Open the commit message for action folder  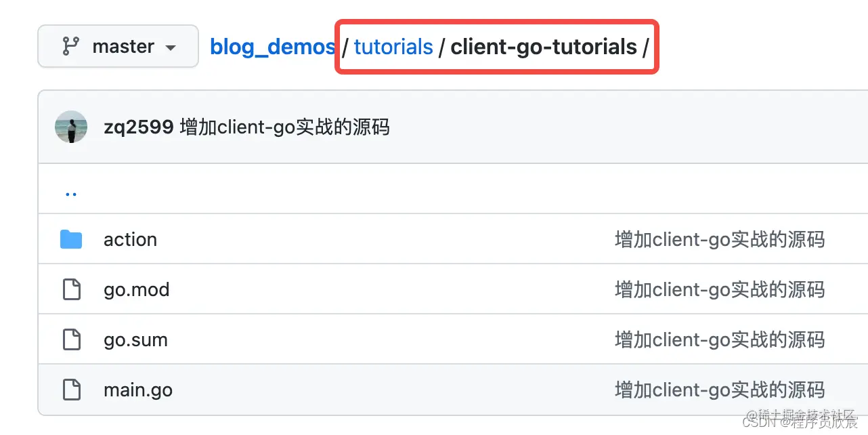point(720,239)
